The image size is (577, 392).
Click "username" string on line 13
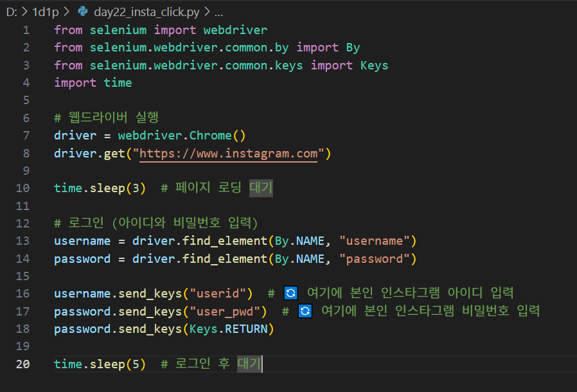(x=374, y=241)
